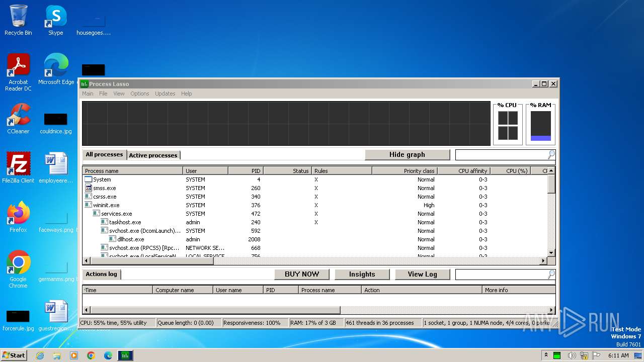Screen dimensions: 644x362
Task: Sort by CPU affinity column header
Action: coord(463,171)
